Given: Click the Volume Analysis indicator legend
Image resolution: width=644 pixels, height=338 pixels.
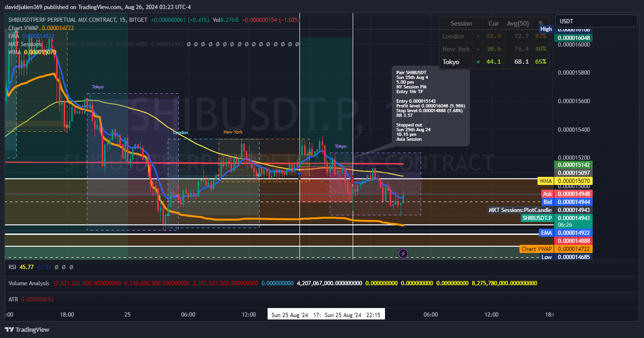Looking at the screenshot, I should [x=29, y=283].
